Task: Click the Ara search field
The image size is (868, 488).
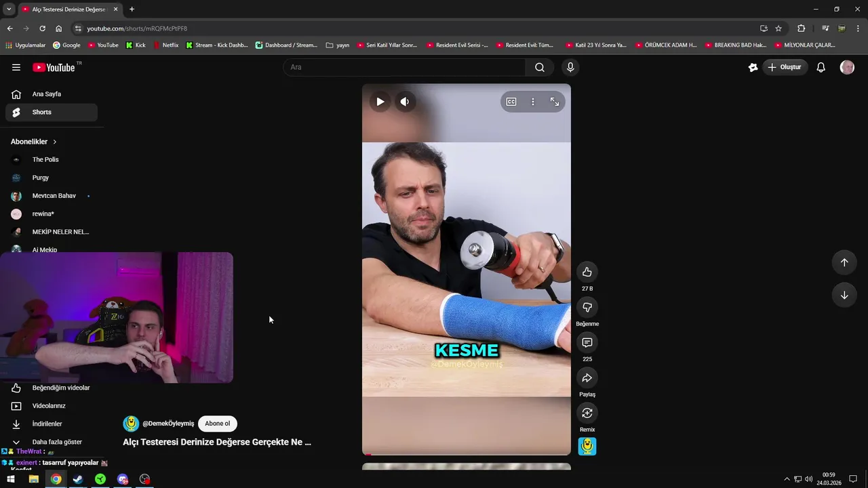Action: (x=404, y=67)
